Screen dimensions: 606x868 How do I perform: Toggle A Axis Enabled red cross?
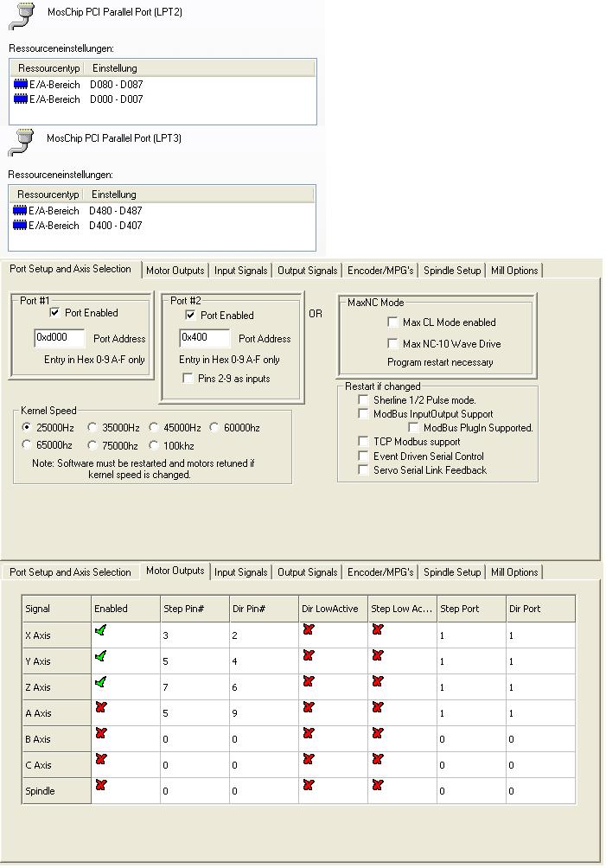[101, 707]
